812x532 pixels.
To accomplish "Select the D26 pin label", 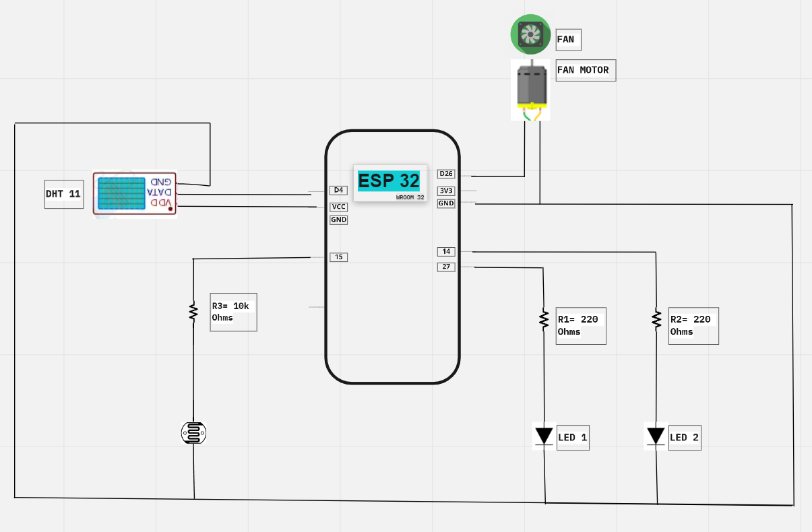I will [446, 174].
